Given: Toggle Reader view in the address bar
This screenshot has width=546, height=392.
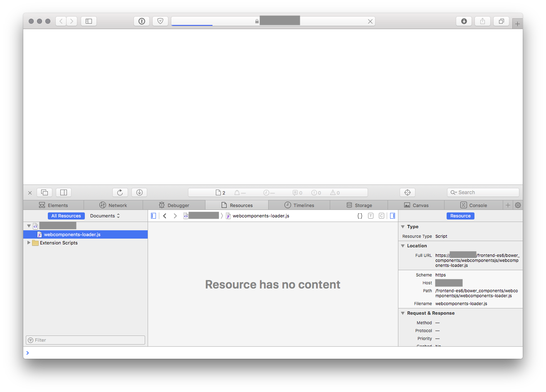Looking at the screenshot, I should 142,21.
